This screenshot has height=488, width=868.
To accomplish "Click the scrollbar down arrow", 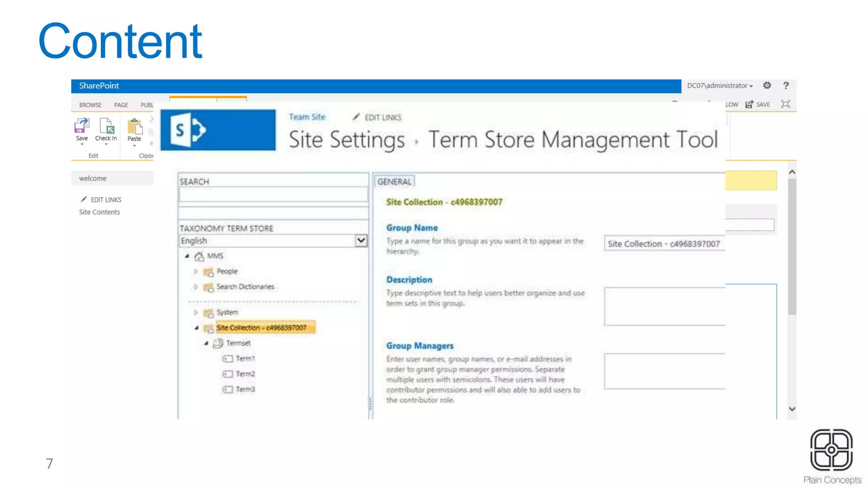I will 792,409.
